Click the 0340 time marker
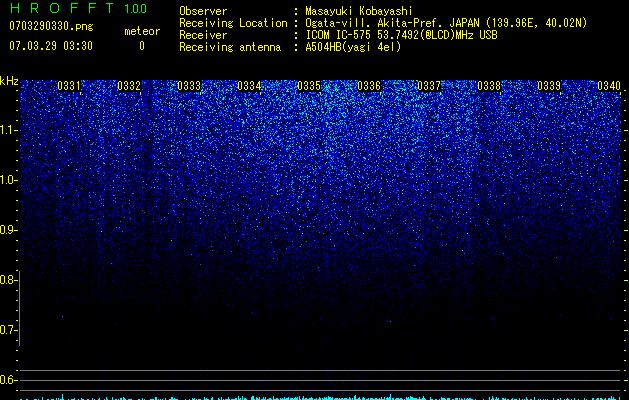This screenshot has width=629, height=400. [609, 86]
